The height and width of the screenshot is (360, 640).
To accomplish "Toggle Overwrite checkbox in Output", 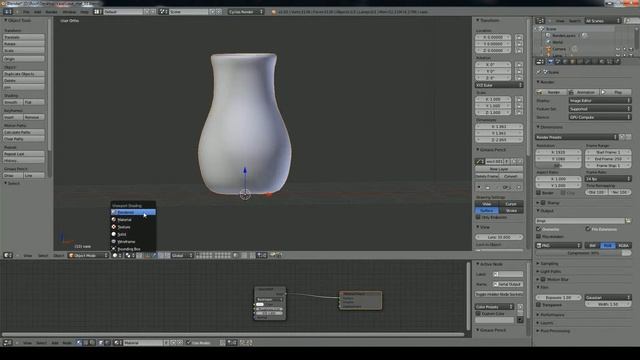I will coord(539,229).
